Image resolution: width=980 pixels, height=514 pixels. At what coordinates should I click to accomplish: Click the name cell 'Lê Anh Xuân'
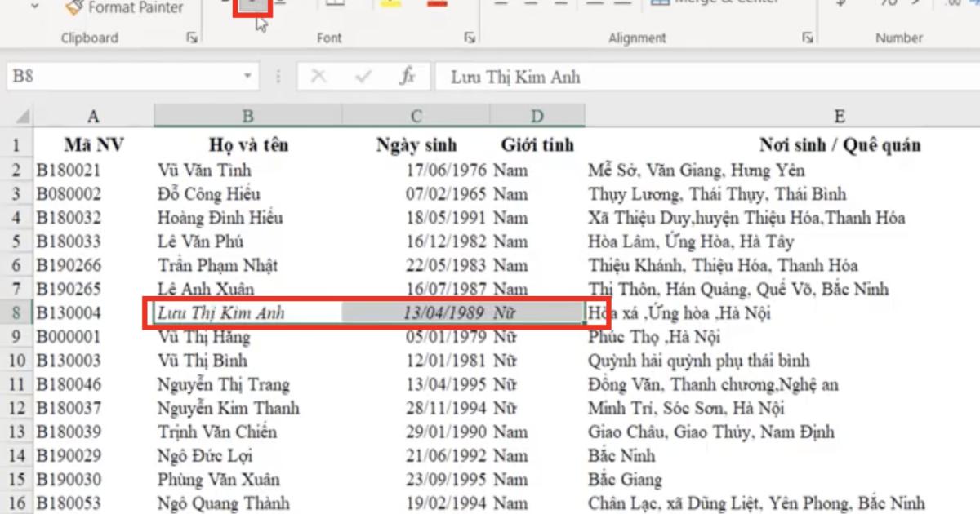[247, 289]
